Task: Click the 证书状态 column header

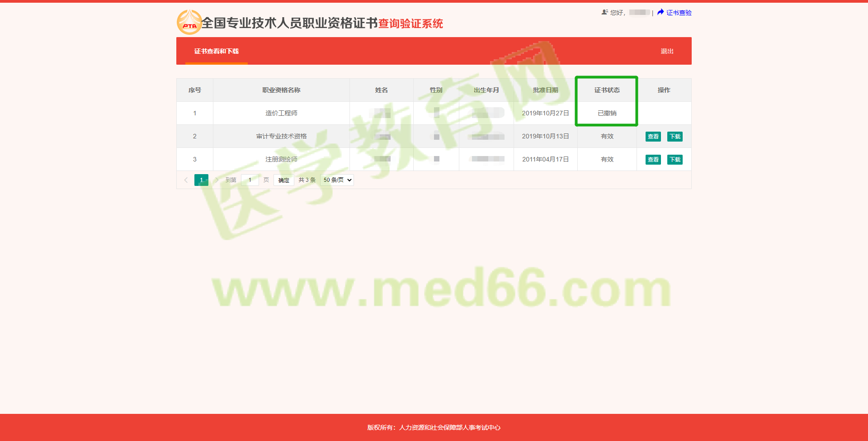Action: 607,90
